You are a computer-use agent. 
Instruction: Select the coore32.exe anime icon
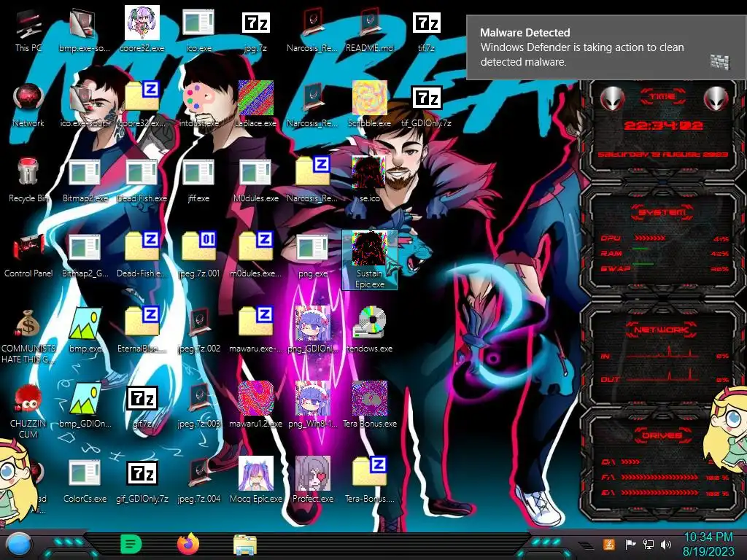142,28
